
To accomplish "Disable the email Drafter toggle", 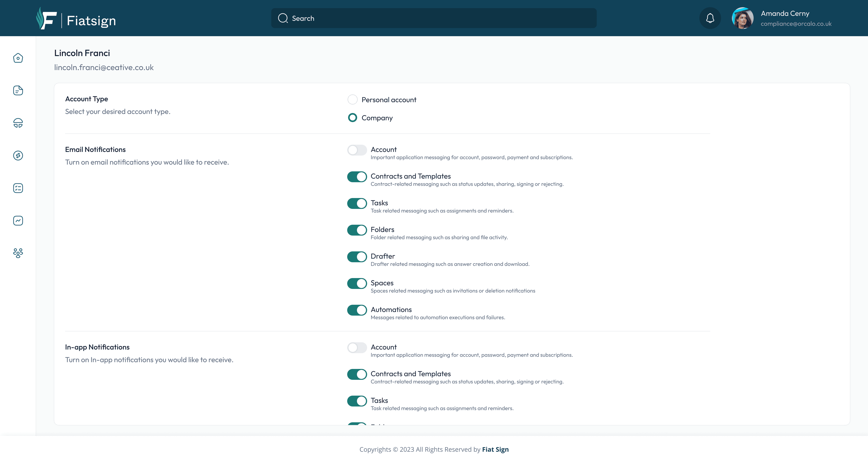I will coord(357,257).
